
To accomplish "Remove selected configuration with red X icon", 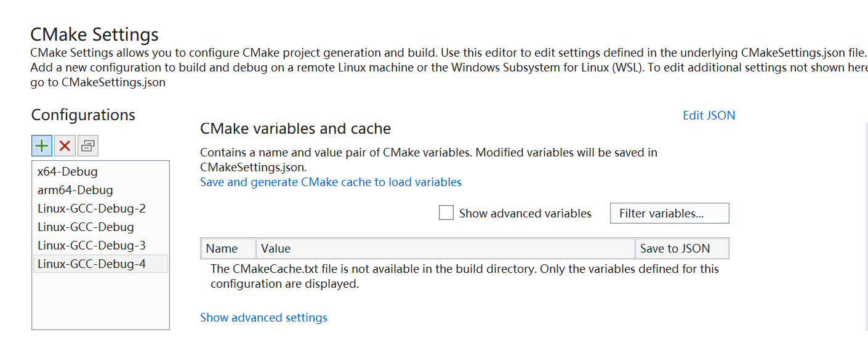I will tap(65, 146).
